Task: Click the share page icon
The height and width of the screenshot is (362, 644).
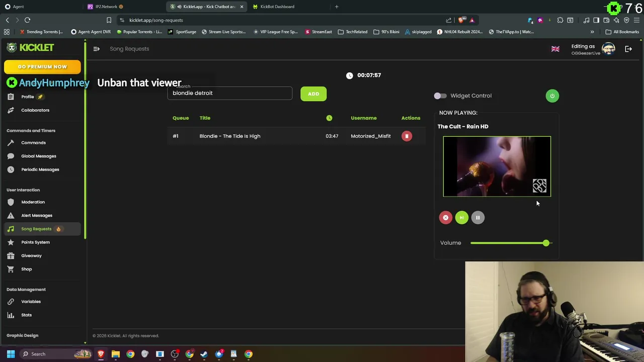Action: coord(449,20)
